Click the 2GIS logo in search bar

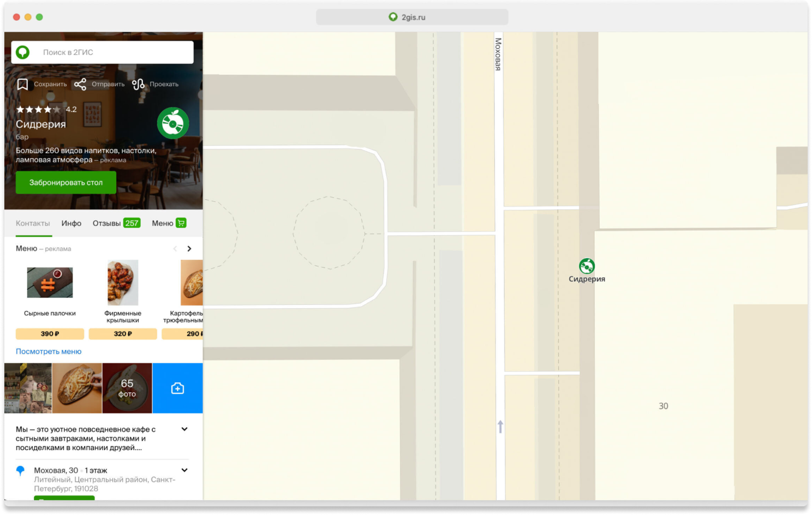click(22, 52)
